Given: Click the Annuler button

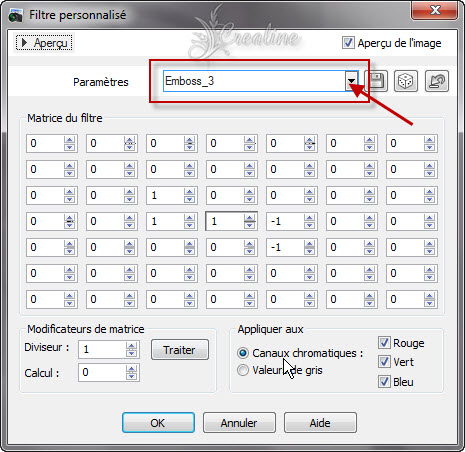Looking at the screenshot, I should pos(239,423).
